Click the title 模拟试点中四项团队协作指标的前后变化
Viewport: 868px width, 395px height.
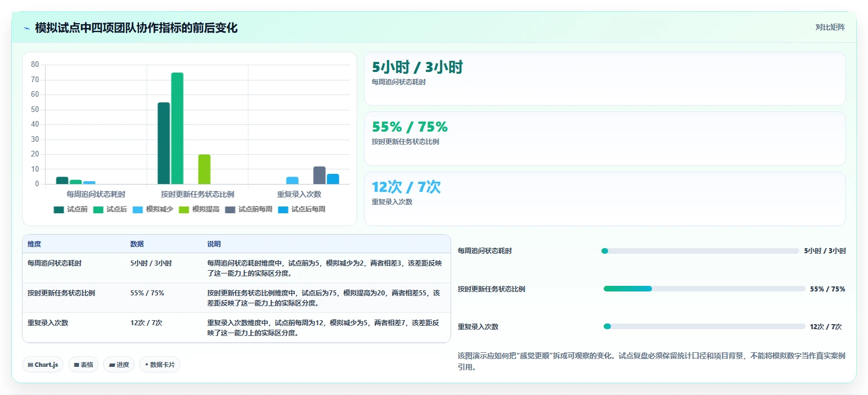(x=136, y=28)
